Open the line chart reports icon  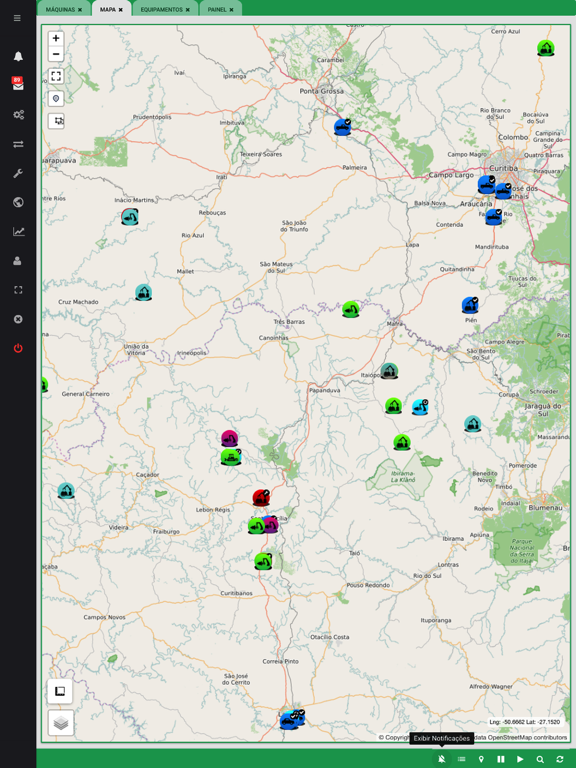(x=18, y=231)
